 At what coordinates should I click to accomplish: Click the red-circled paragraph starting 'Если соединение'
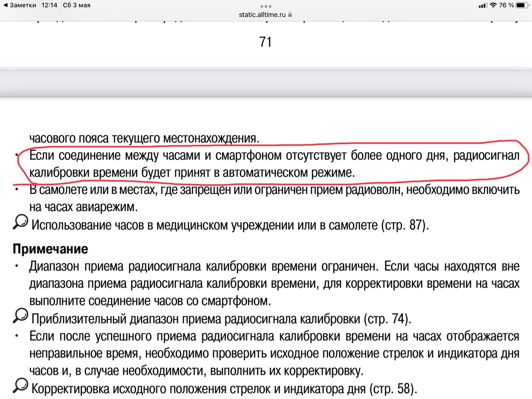(x=274, y=164)
